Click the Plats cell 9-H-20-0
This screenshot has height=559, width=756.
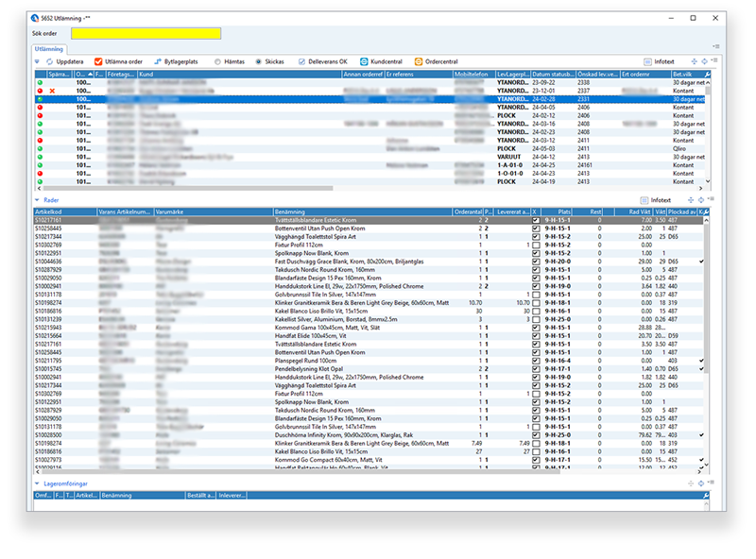pyautogui.click(x=558, y=262)
